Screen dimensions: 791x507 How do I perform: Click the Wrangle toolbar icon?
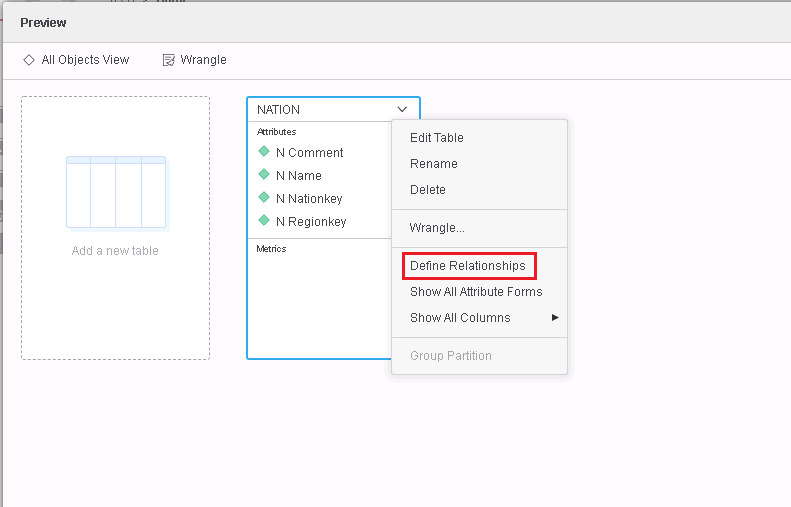point(168,60)
